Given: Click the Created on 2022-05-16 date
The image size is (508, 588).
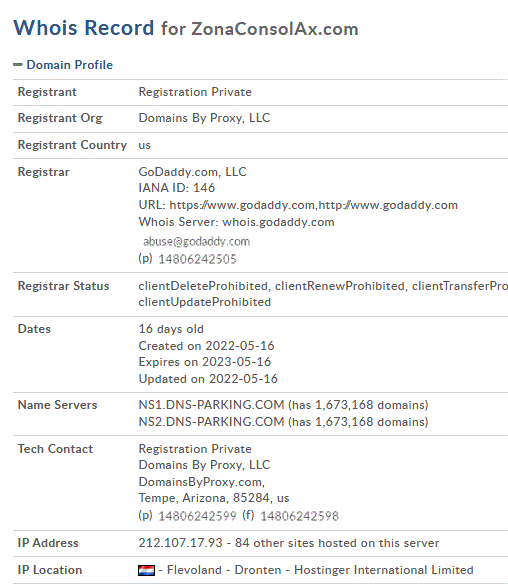Looking at the screenshot, I should (x=206, y=346).
